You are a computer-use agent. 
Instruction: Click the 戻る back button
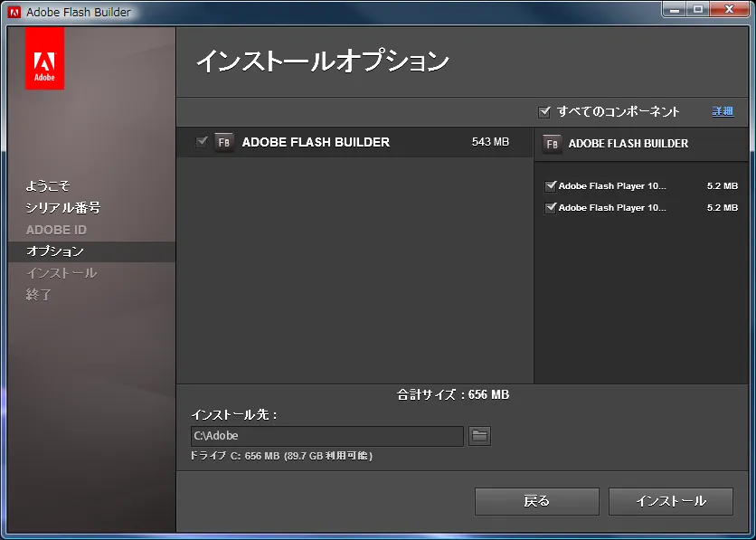click(536, 501)
